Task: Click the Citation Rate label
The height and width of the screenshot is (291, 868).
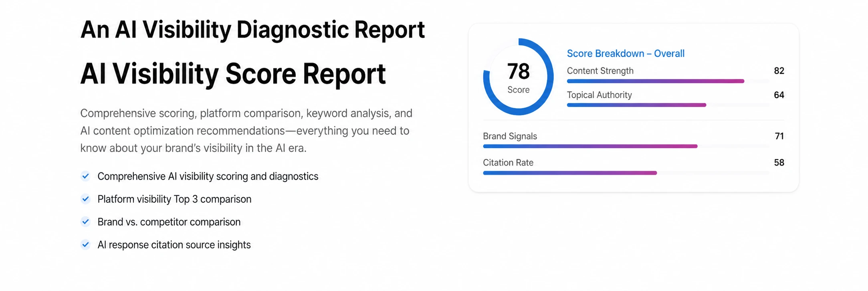Action: [x=508, y=163]
